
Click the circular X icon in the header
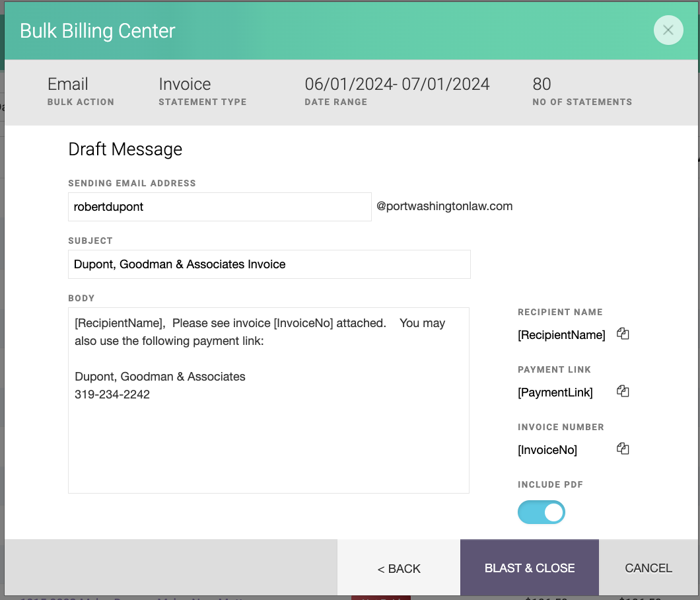coord(668,30)
